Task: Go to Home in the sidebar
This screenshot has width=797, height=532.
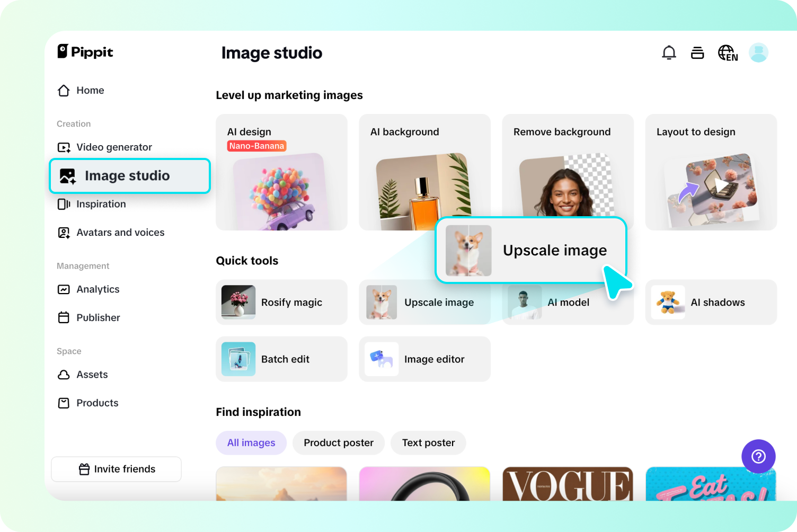Action: click(90, 90)
